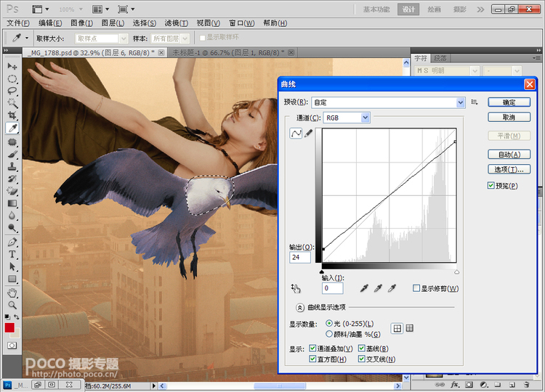Collapse 曲线显示选项 section
The width and height of the screenshot is (545, 392).
click(299, 307)
